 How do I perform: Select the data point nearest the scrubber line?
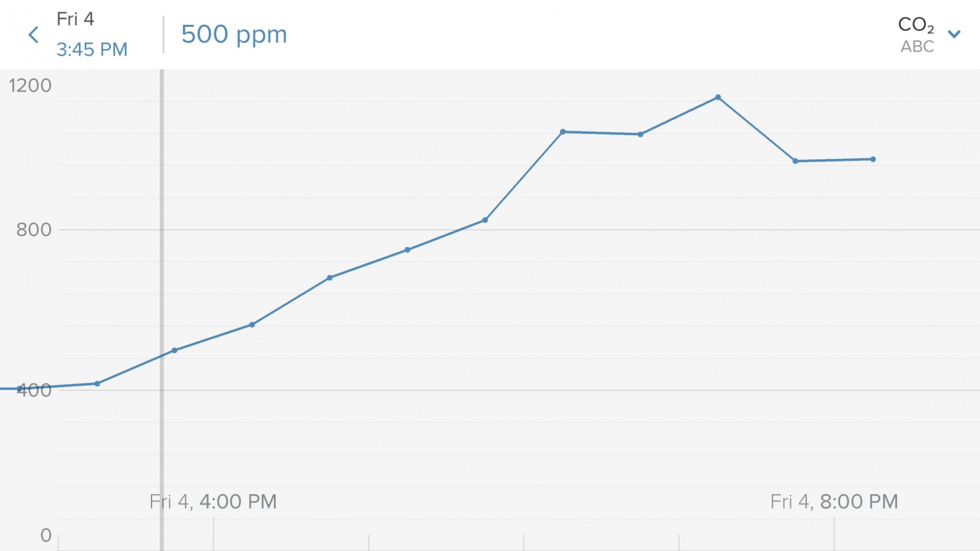[x=174, y=350]
